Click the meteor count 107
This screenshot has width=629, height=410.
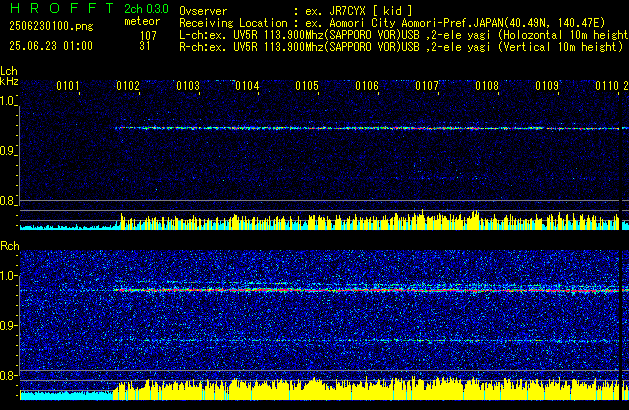click(x=148, y=36)
